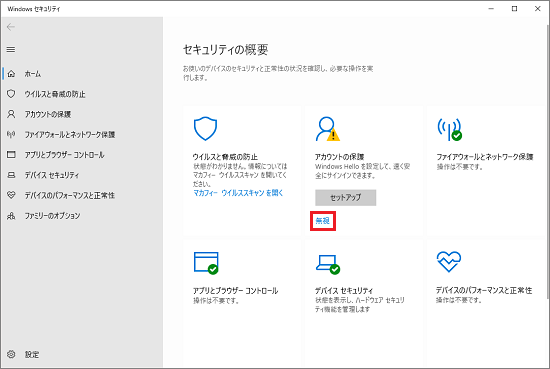This screenshot has width=550, height=369.
Task: Click the family options icon in sidebar
Action: coord(11,215)
